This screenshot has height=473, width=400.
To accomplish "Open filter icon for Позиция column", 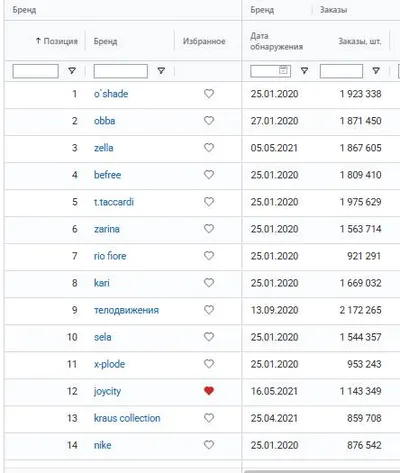I will pyautogui.click(x=72, y=71).
